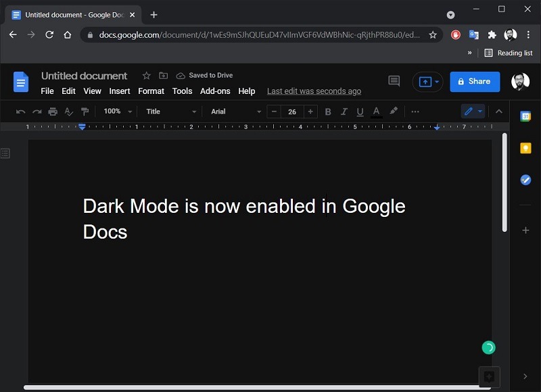Open the last edit history link

[x=314, y=91]
